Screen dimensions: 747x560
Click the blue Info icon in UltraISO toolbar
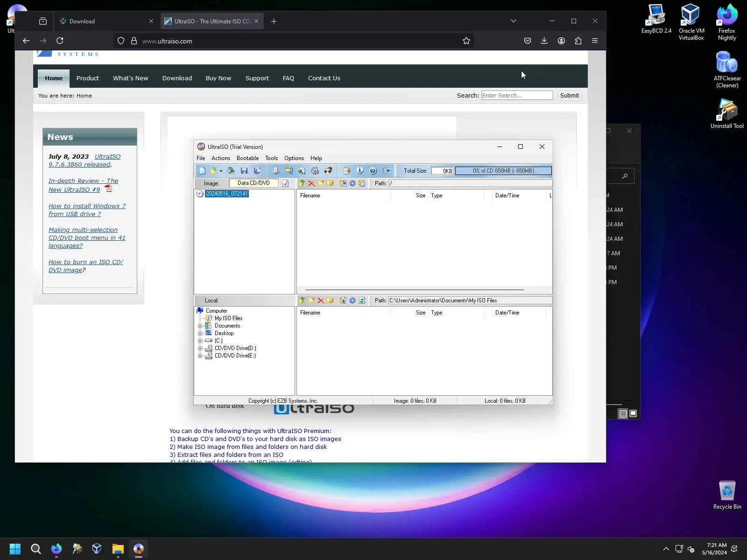tap(360, 171)
